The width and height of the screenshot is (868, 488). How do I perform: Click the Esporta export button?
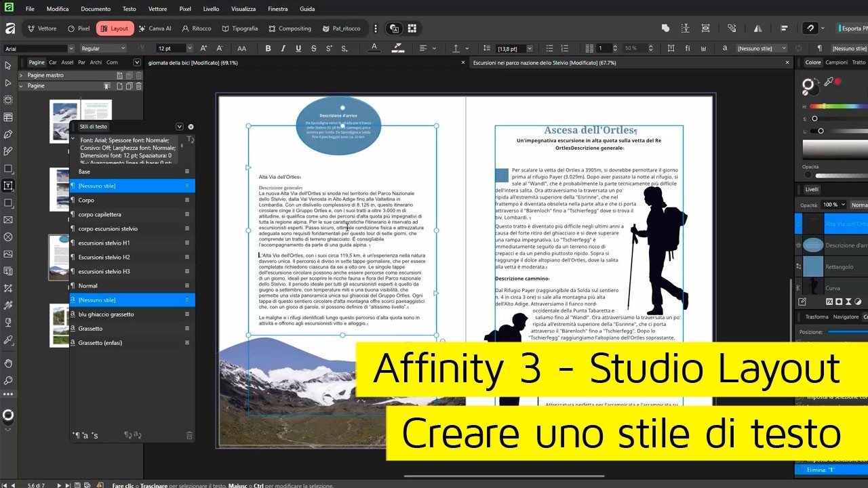[x=852, y=28]
